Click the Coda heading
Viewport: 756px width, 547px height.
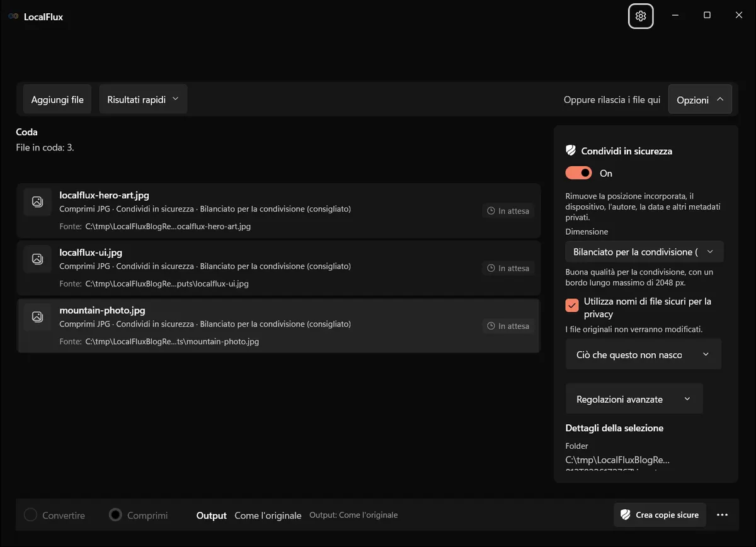coord(26,132)
